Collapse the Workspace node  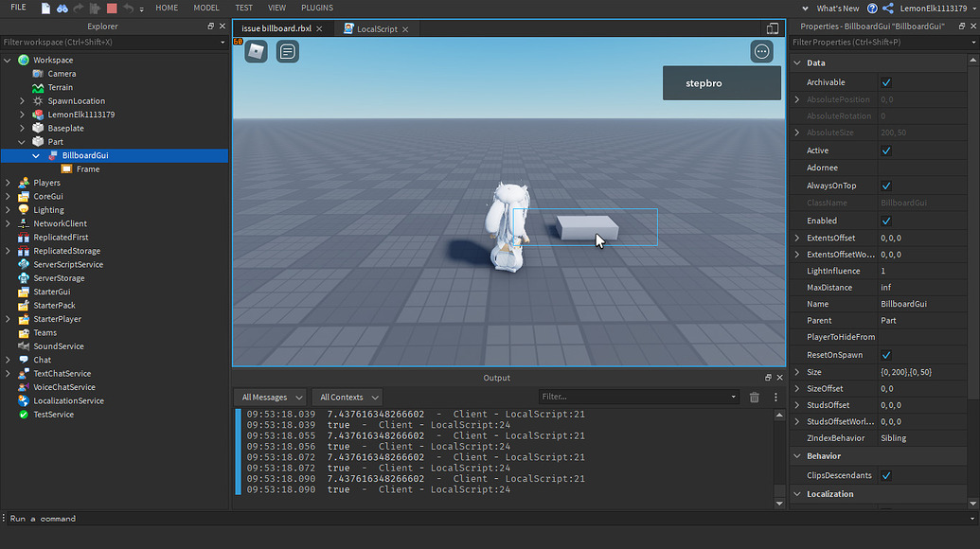coord(8,60)
